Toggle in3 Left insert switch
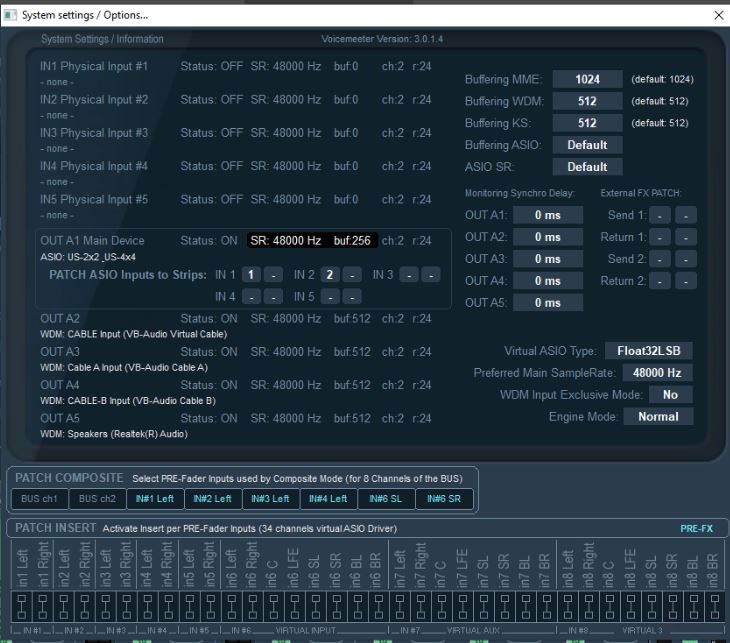 pos(106,606)
